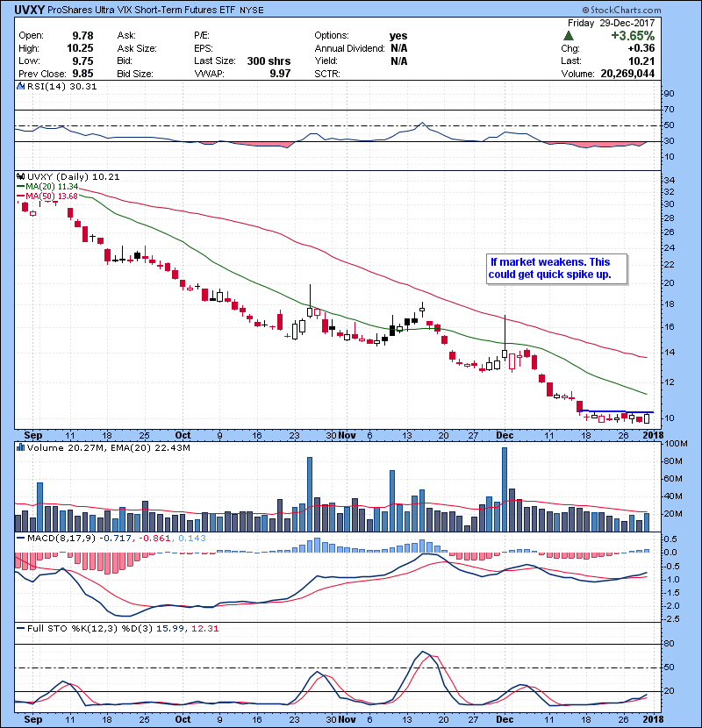702x728 pixels.
Task: Click the Annual Dividend label
Action: [x=349, y=48]
